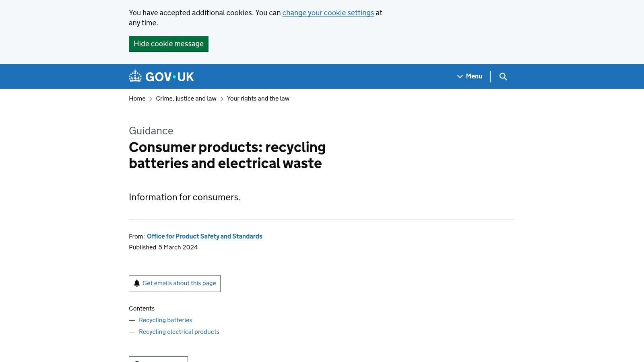
Task: Open change your cookie settings
Action: click(328, 13)
